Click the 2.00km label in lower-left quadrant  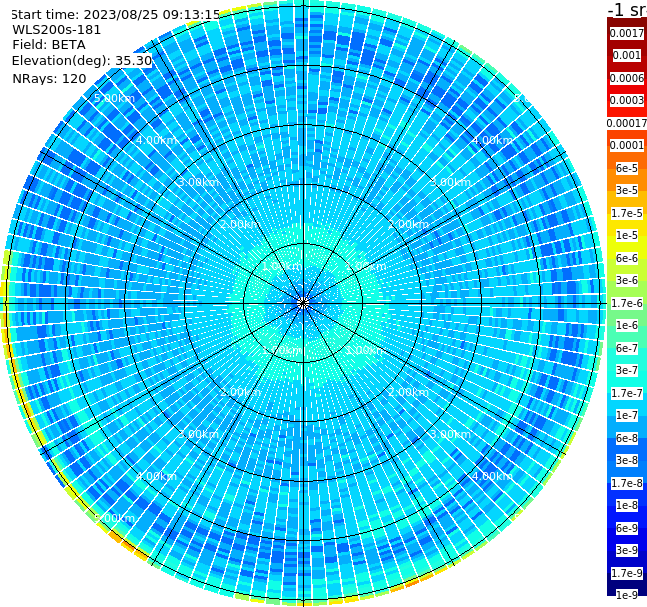[x=241, y=392]
